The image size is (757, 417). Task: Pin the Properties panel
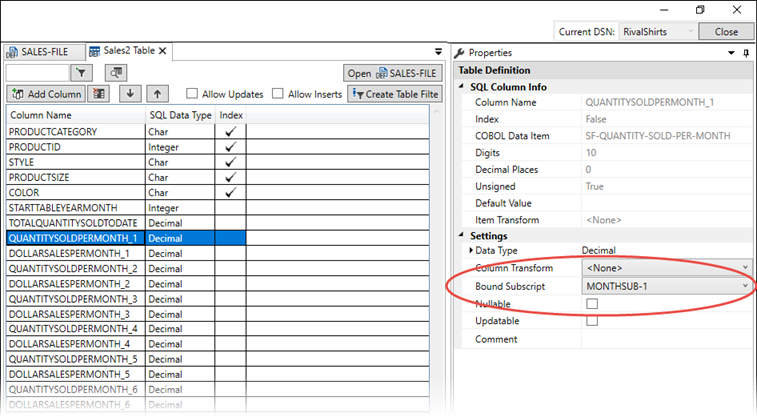(x=746, y=52)
